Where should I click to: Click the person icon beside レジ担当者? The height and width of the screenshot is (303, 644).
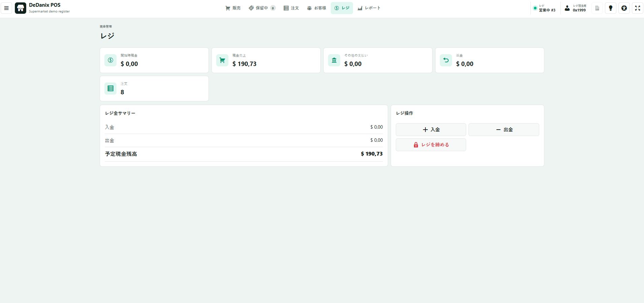coord(567,8)
